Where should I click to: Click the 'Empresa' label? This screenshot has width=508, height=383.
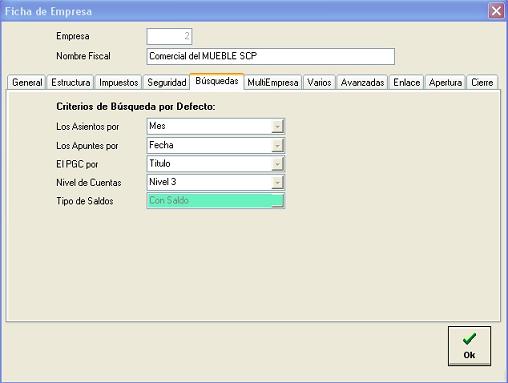tap(73, 36)
